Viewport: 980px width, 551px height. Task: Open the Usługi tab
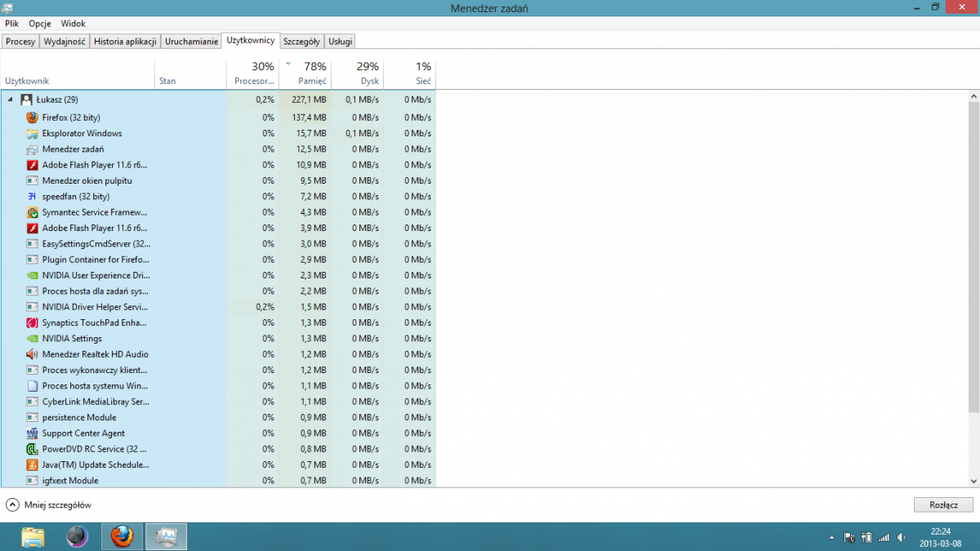coord(340,42)
